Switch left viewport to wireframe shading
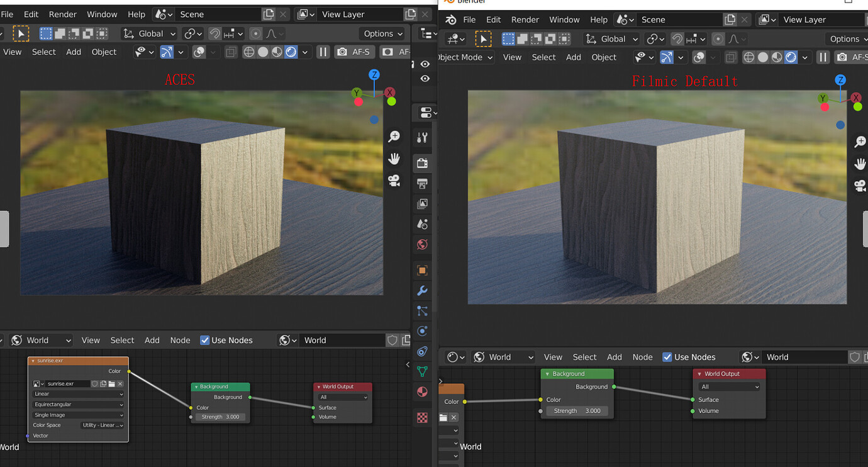The width and height of the screenshot is (868, 467). (249, 52)
